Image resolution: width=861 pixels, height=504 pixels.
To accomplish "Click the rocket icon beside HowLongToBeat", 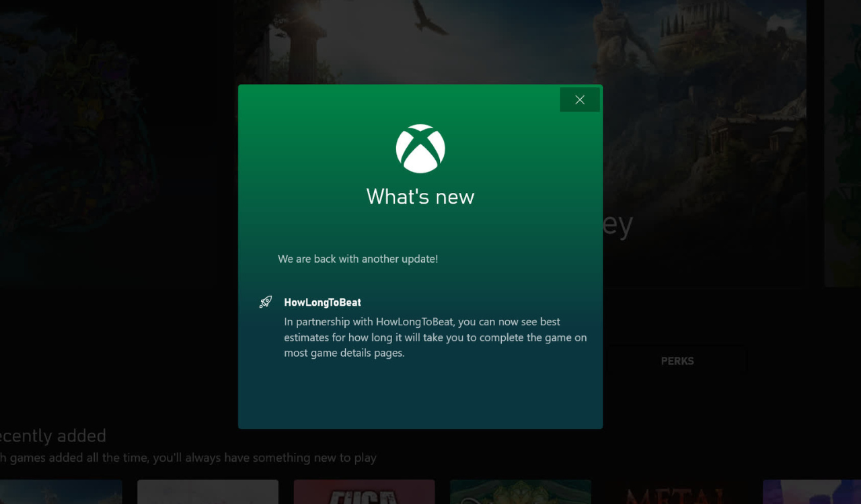I will click(x=266, y=302).
